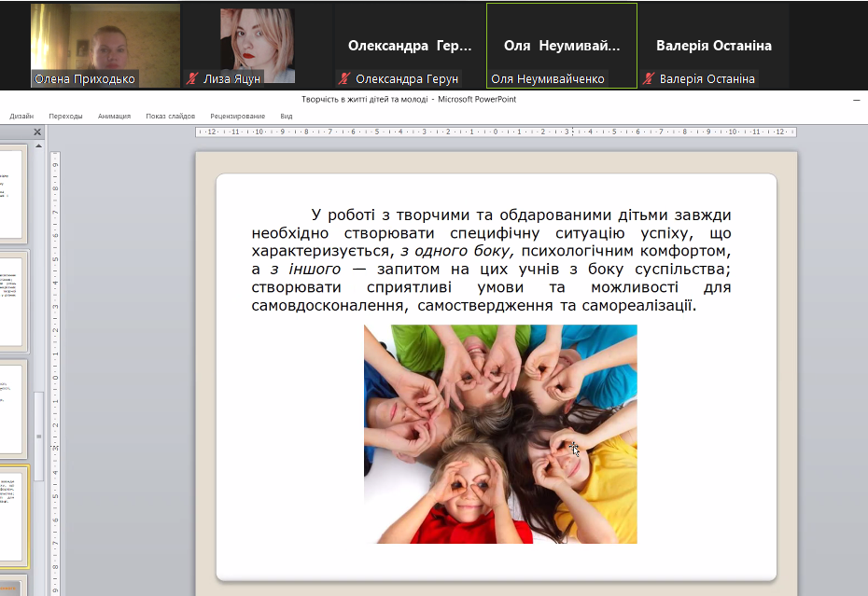Click Олександра Герун's muted microphone icon
Viewport: 868px width, 596px height.
[344, 79]
